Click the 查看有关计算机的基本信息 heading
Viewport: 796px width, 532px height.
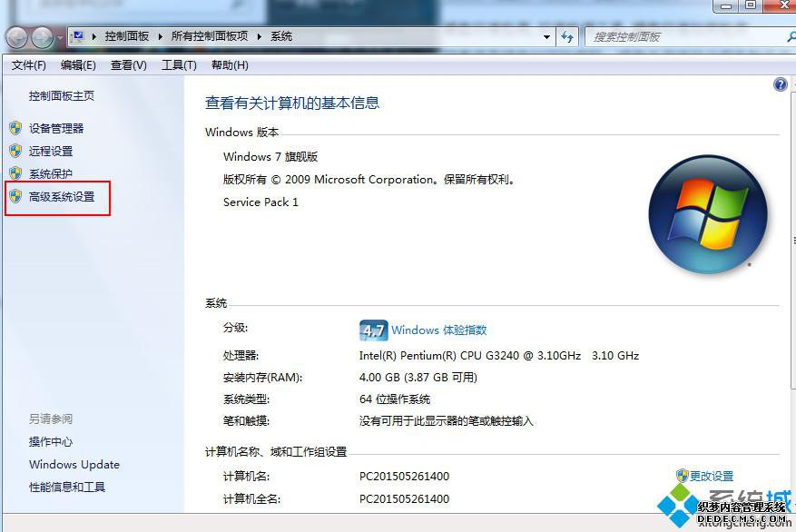(x=292, y=103)
